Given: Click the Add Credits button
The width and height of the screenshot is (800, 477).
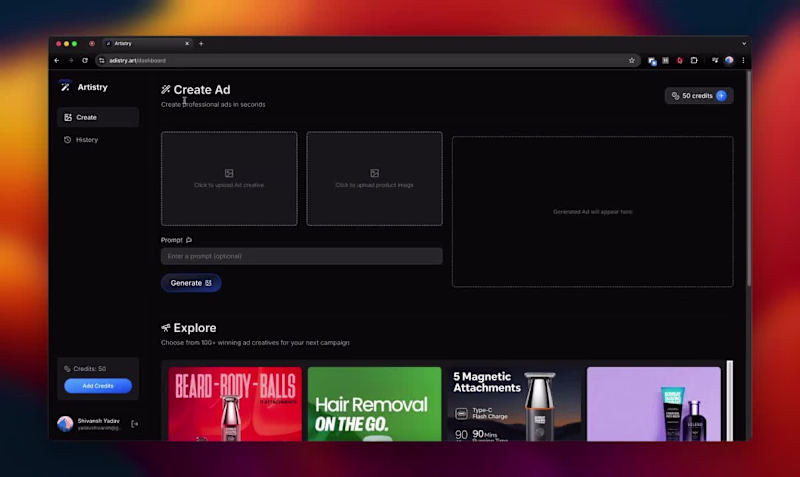Looking at the screenshot, I should pos(98,386).
